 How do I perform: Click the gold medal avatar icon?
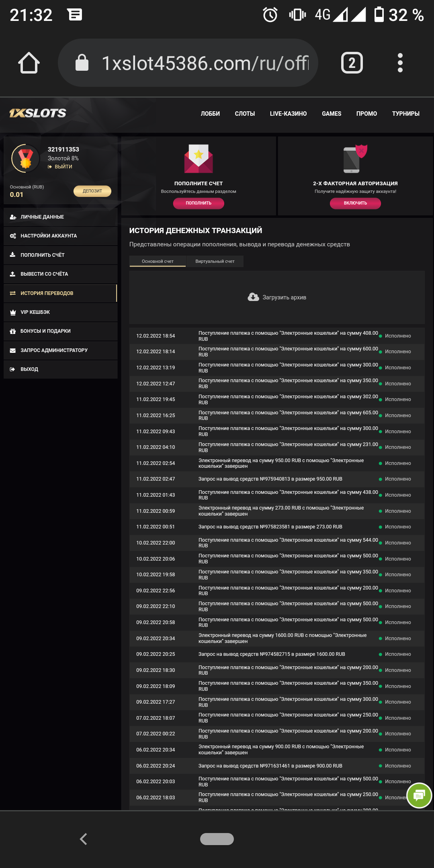pyautogui.click(x=26, y=158)
